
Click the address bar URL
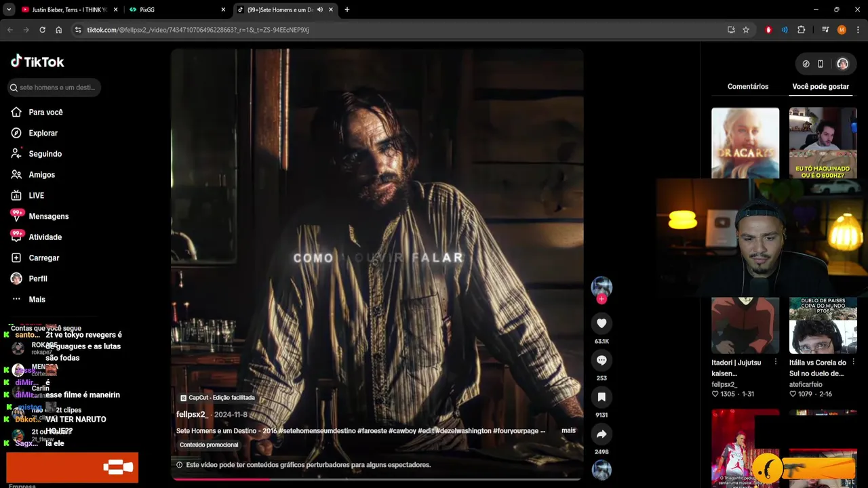tap(198, 30)
